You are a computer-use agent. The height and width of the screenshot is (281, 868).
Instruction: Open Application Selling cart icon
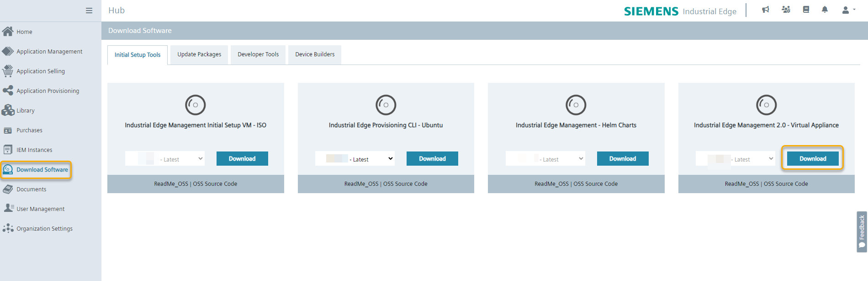point(8,71)
